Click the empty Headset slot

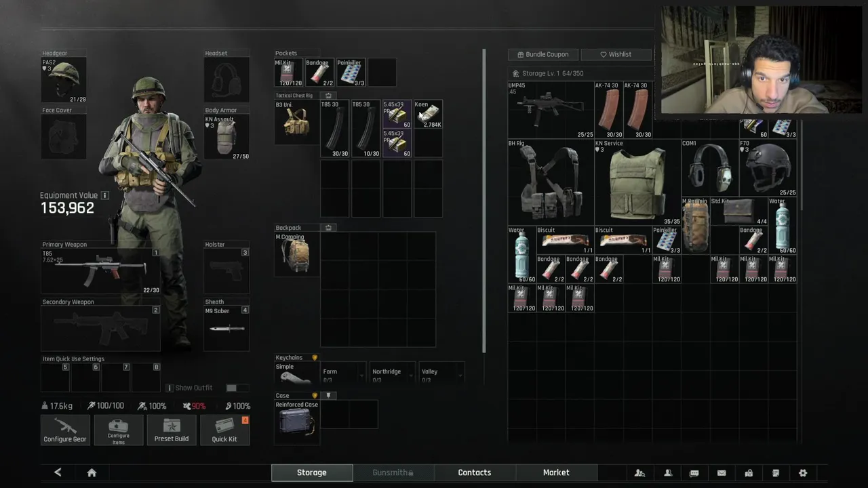tap(226, 81)
